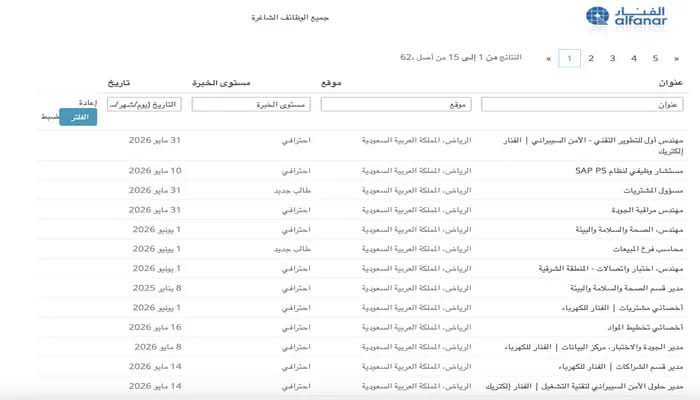Click طالب جديد in محاسب فرع المبيعات row
This screenshot has height=400, width=700.
(292, 249)
